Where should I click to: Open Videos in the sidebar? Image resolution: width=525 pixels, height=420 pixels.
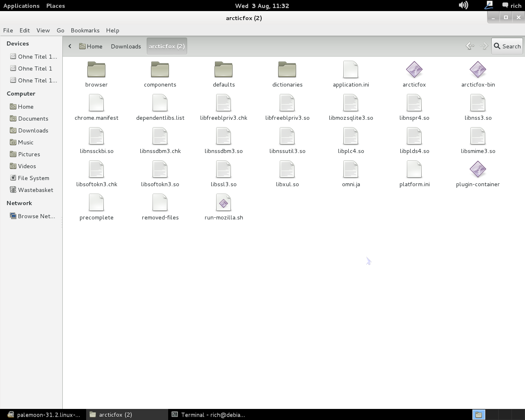pyautogui.click(x=23, y=166)
